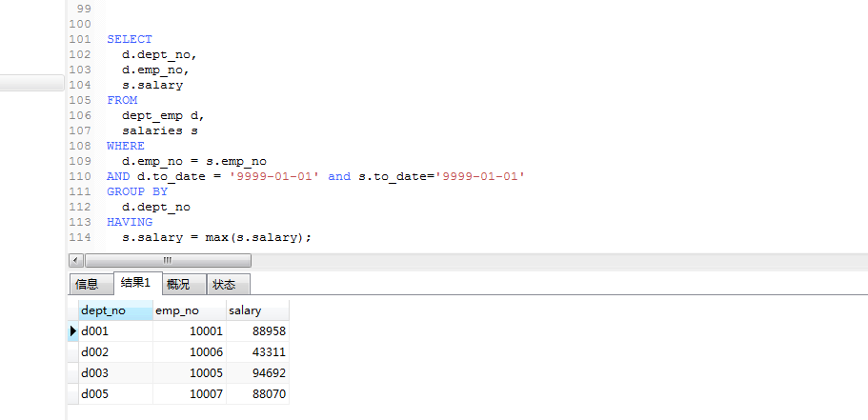Image resolution: width=868 pixels, height=420 pixels.
Task: Place cursor on d.dept_no, in line 102
Action: click(160, 55)
